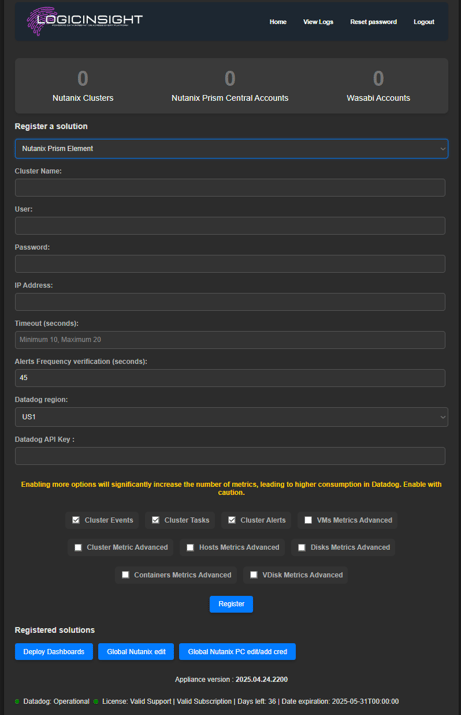
Task: Expand the Datadog region US1 dropdown
Action: point(232,417)
